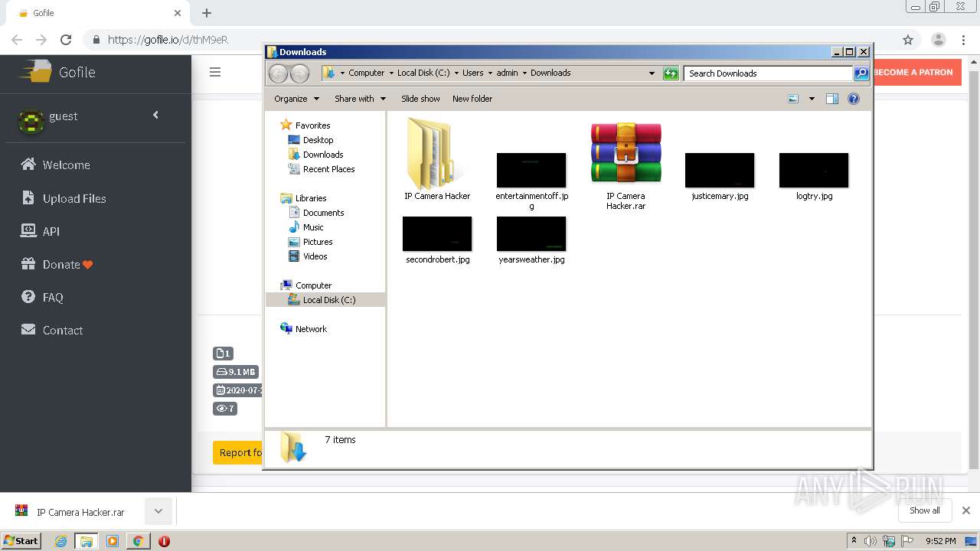Select Local Disk (C:) in navigation pane
The height and width of the screenshot is (551, 980).
click(329, 300)
